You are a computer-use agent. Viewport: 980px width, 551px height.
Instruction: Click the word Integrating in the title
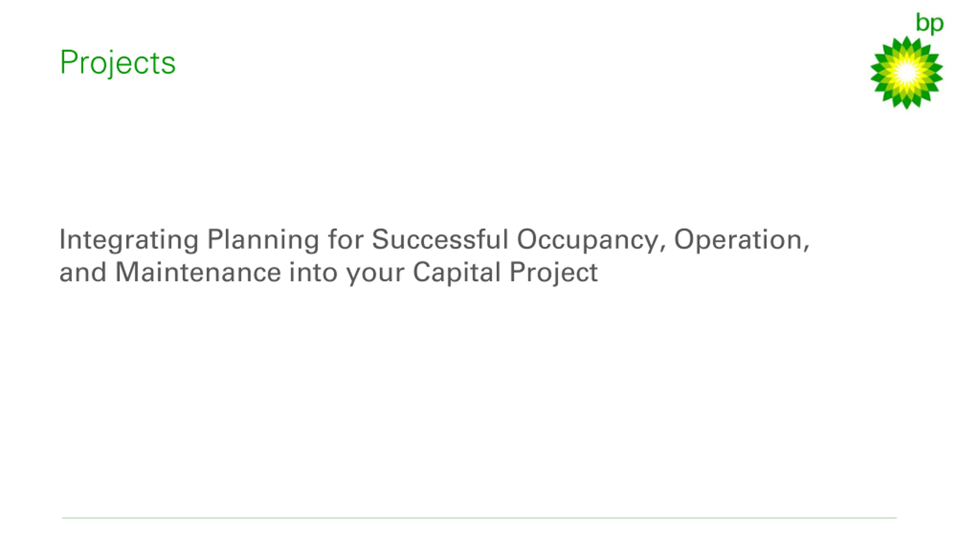tap(129, 240)
